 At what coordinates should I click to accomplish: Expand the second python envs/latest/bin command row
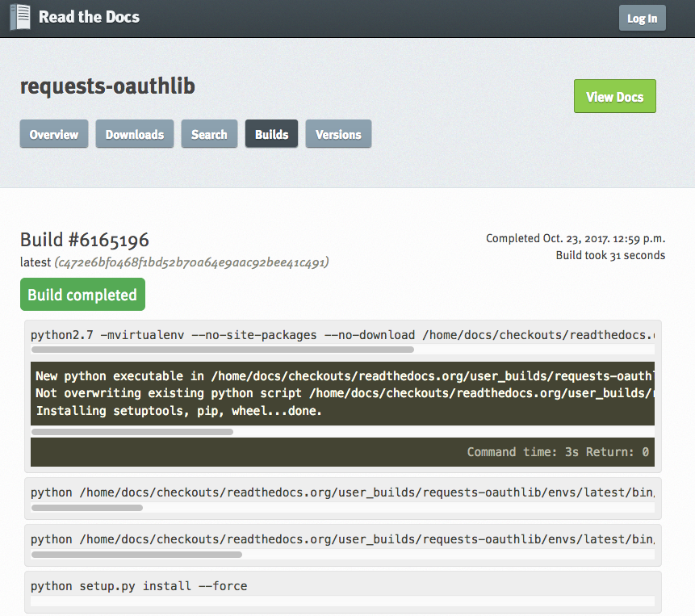pos(342,539)
